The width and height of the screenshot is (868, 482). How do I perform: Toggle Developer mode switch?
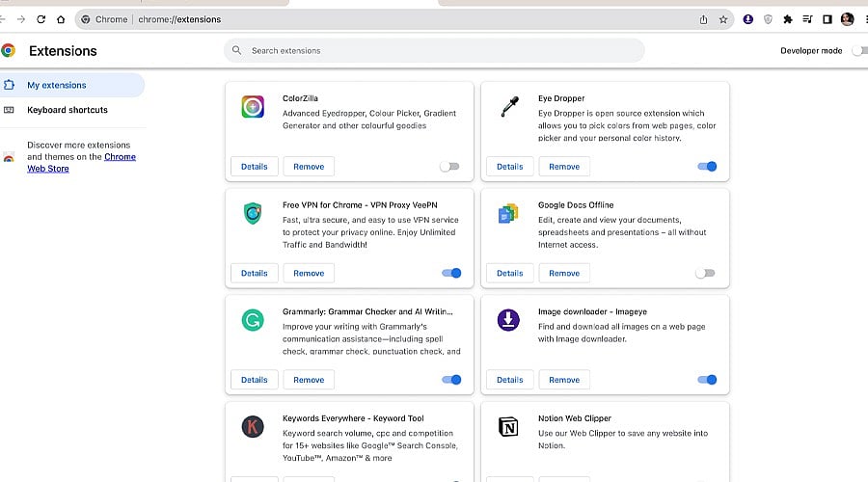tap(859, 50)
